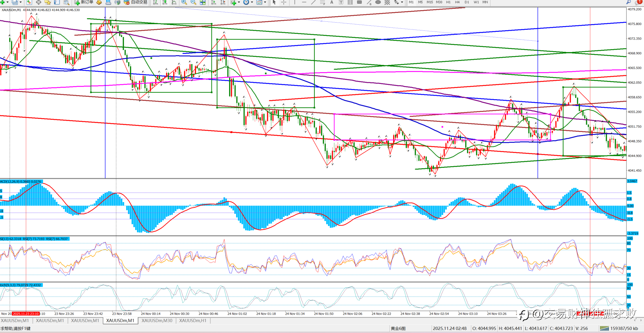The width and height of the screenshot is (644, 333).
Task: Zoom out on the chart
Action: 193,2
